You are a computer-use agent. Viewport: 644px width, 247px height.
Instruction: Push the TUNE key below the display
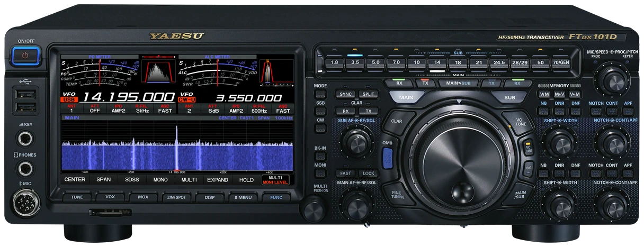tap(77, 197)
